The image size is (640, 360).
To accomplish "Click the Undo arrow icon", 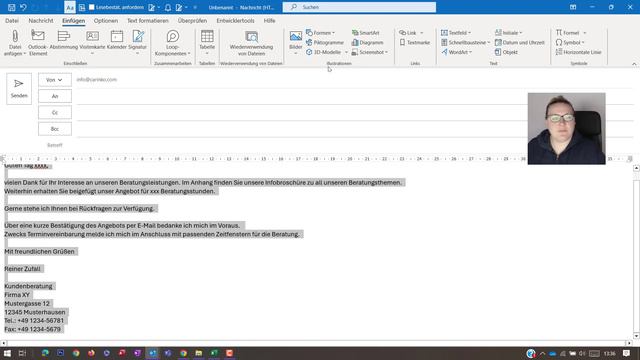I will [23, 7].
